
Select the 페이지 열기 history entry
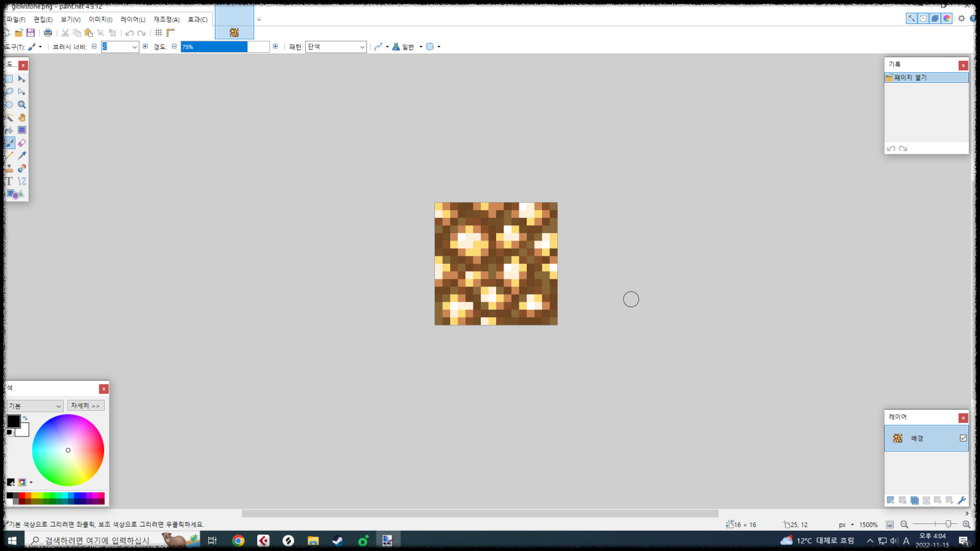926,78
